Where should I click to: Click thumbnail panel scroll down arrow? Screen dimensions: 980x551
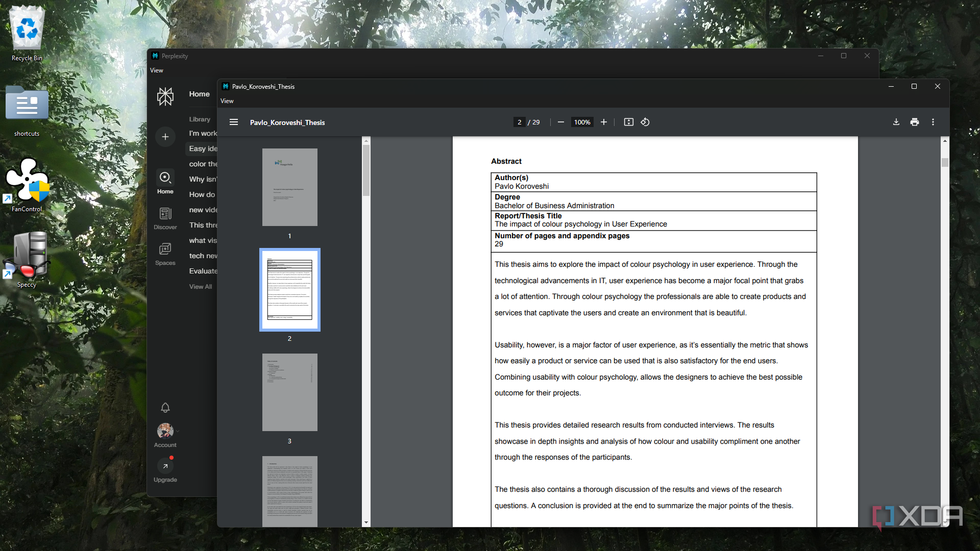pos(366,523)
